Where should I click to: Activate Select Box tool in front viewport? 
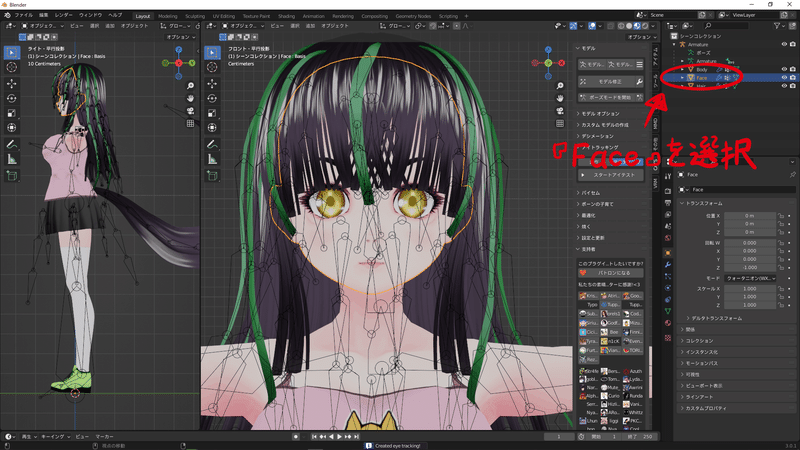click(x=212, y=52)
